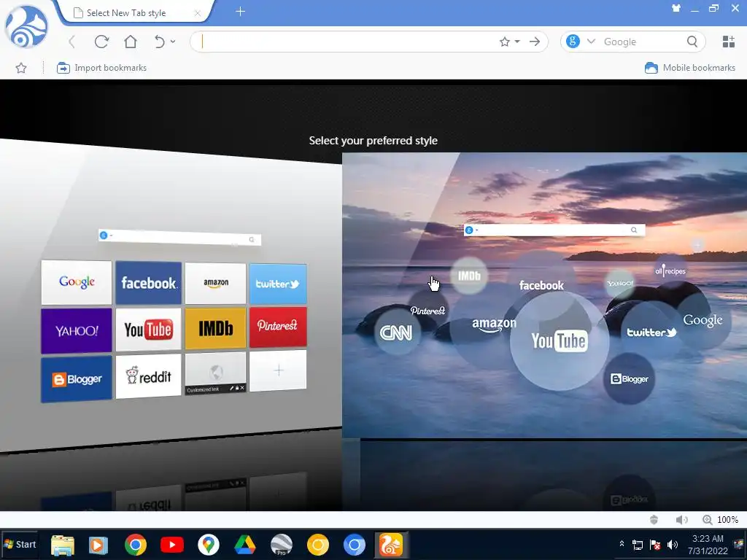Screen dimensions: 747x560
Task: Open YouTube taskbar shortcut
Action: tap(172, 545)
